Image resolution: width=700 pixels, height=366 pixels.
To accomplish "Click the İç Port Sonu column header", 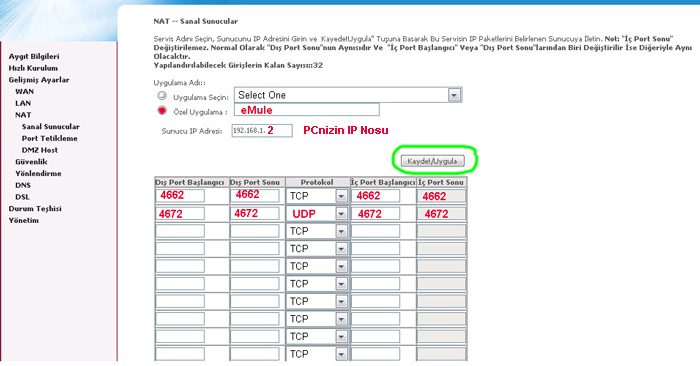I will [441, 183].
